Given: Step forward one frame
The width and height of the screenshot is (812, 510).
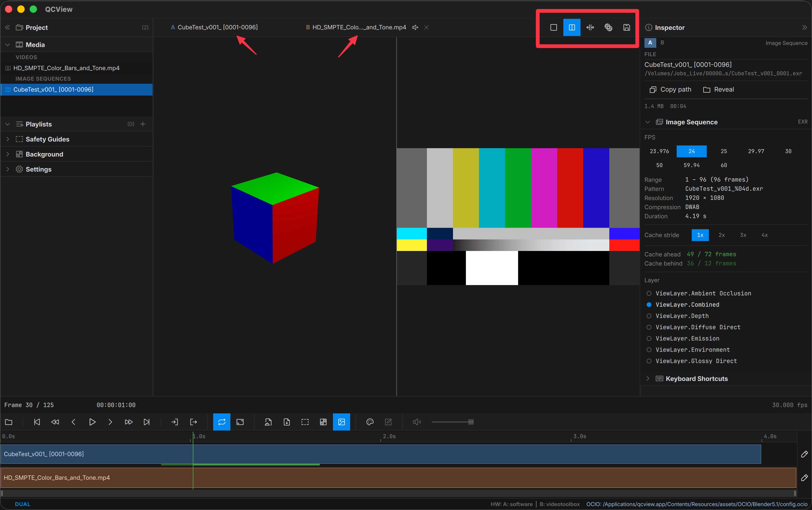Looking at the screenshot, I should 110,422.
